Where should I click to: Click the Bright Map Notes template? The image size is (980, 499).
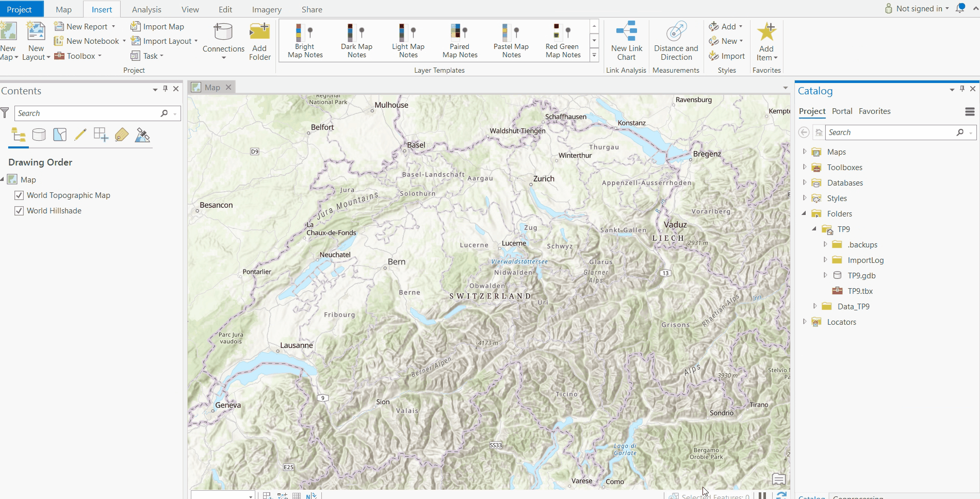305,41
